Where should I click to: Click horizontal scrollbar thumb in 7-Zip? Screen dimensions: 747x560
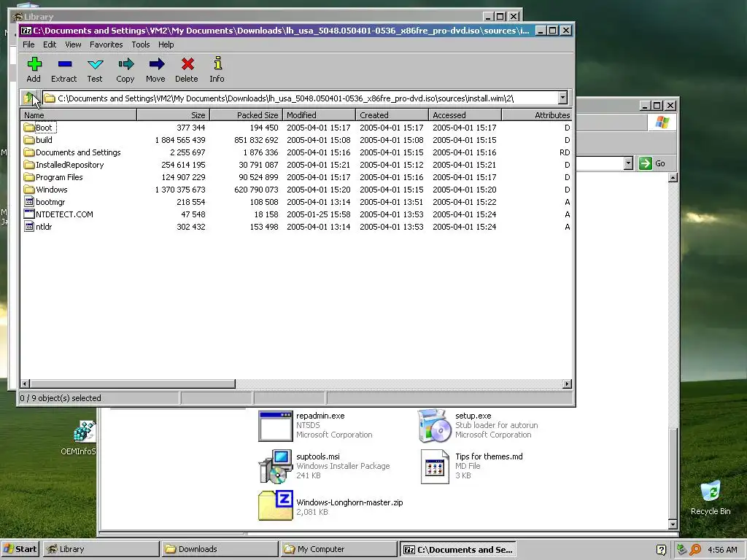tap(133, 384)
